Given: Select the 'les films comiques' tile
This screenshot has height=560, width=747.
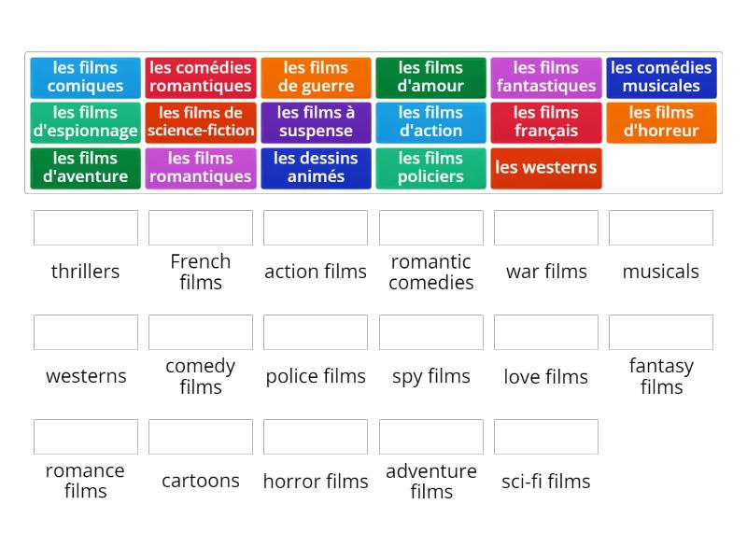Looking at the screenshot, I should (84, 77).
